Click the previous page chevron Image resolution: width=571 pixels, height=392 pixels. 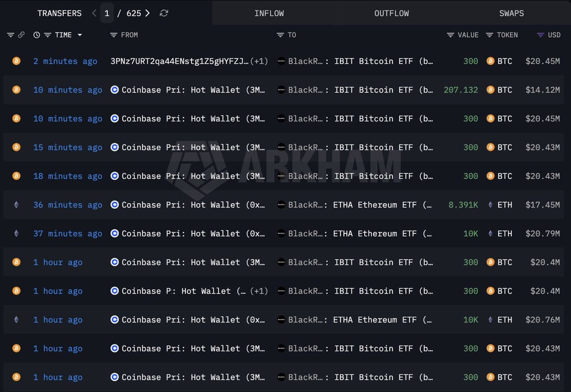click(94, 13)
